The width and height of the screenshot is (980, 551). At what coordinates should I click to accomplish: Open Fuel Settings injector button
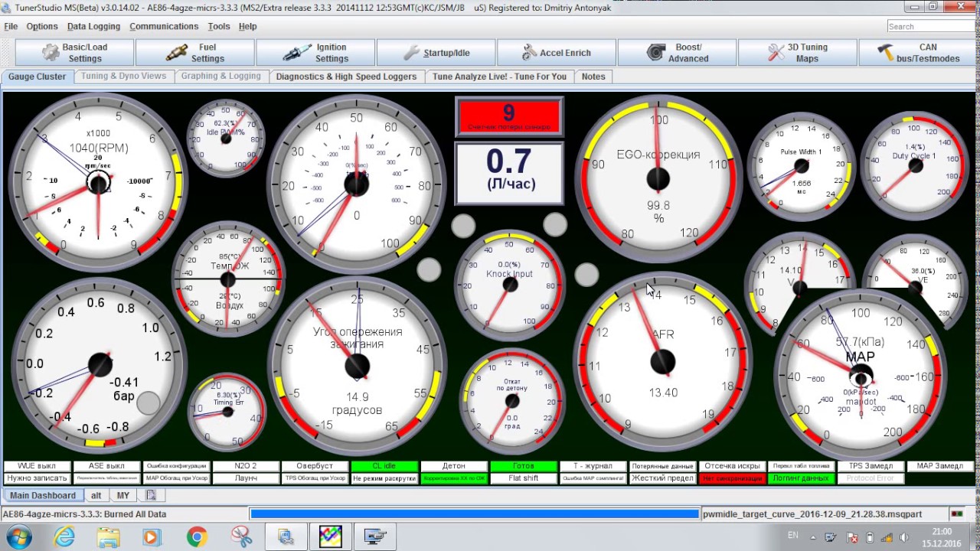pos(195,53)
